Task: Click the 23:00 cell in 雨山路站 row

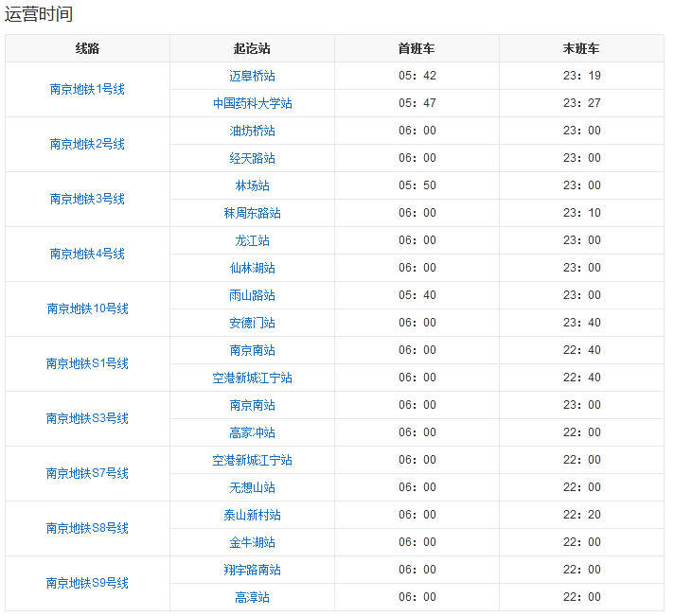Action: coord(582,295)
